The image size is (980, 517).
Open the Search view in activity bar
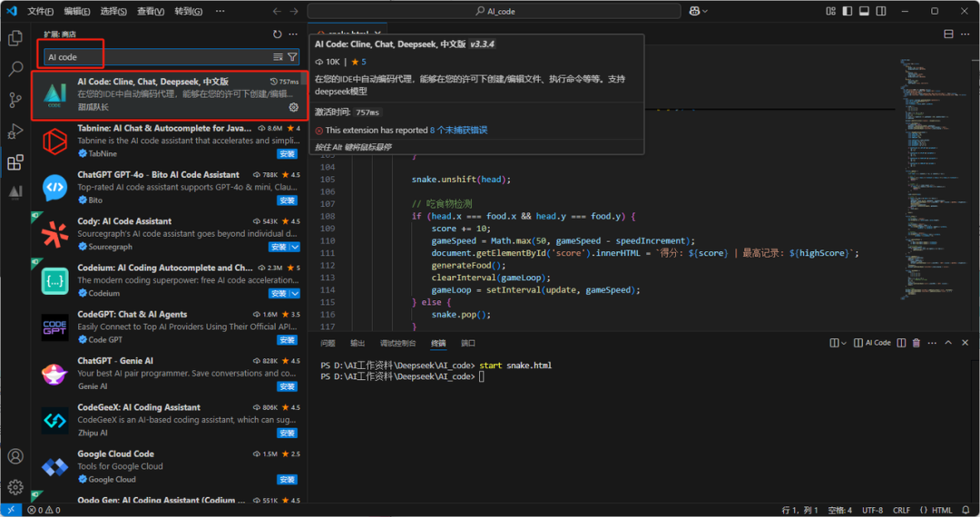pyautogui.click(x=15, y=69)
